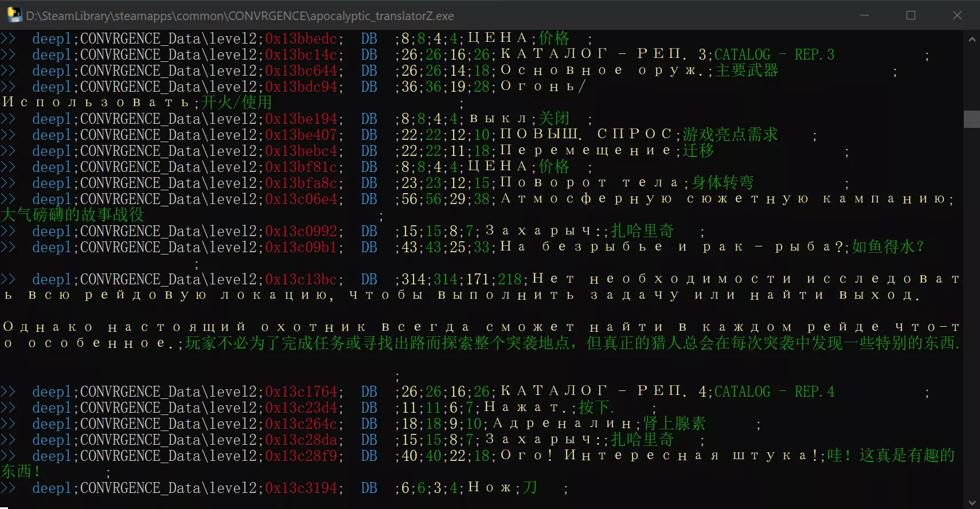Select the address 0x13c28da
Screen dimensions: 980x509
coord(301,440)
